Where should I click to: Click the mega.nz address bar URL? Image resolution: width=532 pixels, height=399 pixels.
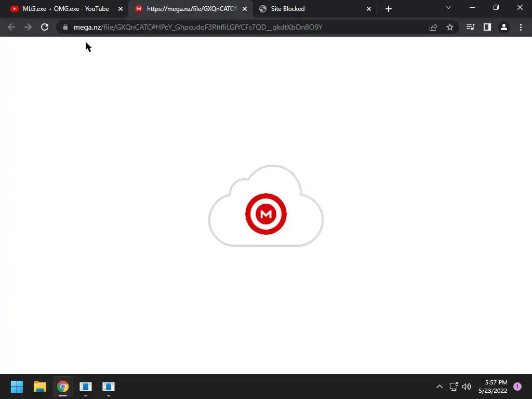tap(198, 27)
